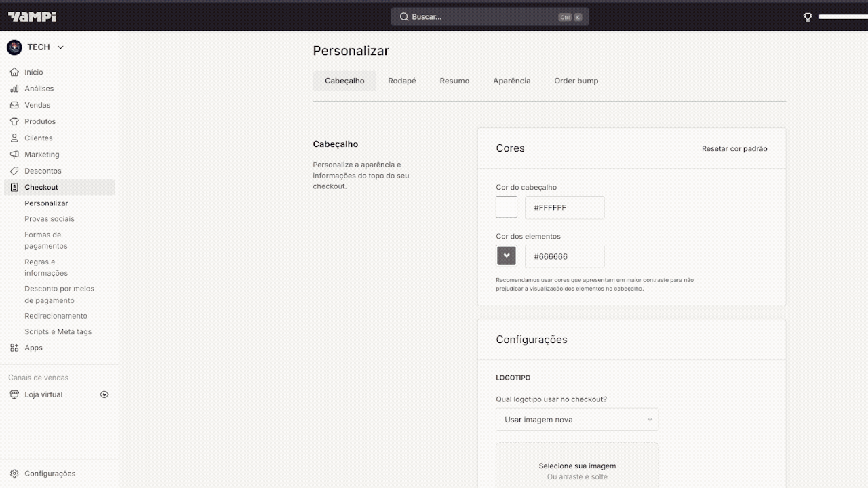868x488 pixels.
Task: Switch to the Rodapé tab
Action: (401, 81)
